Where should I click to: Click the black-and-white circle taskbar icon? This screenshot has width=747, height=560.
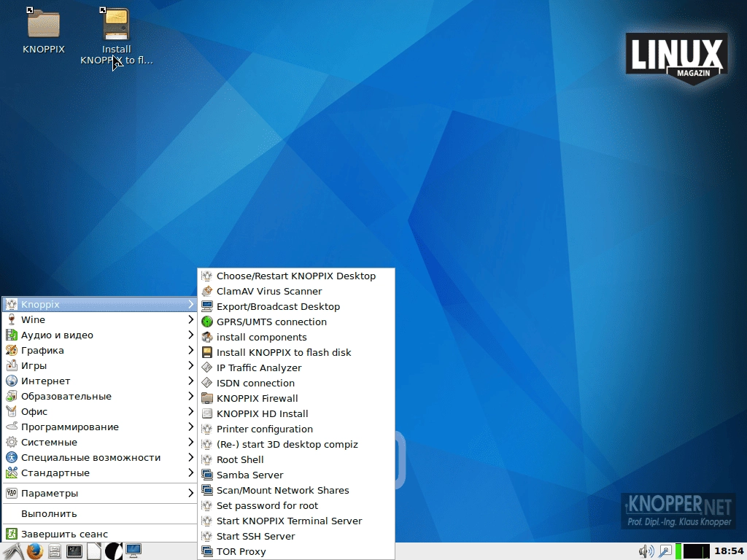click(113, 551)
